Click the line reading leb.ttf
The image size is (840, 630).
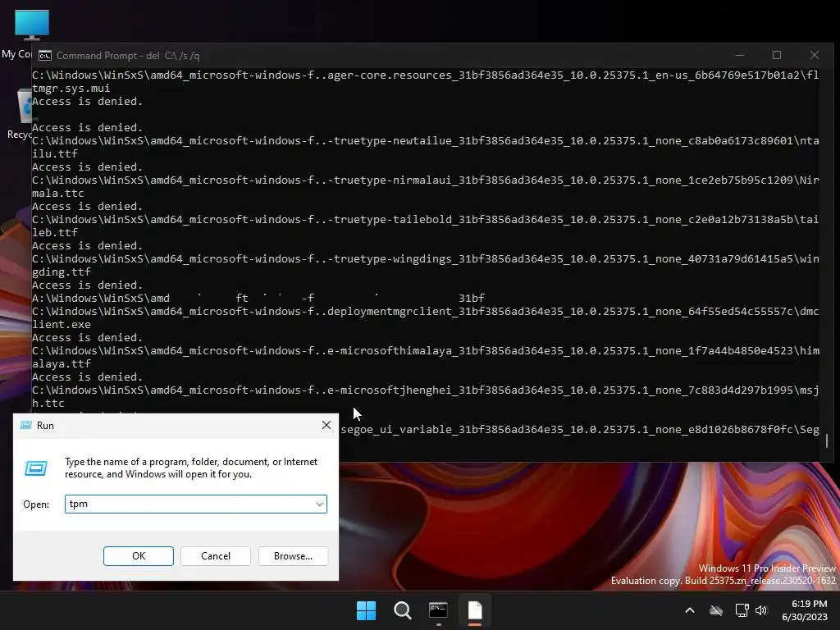[55, 232]
